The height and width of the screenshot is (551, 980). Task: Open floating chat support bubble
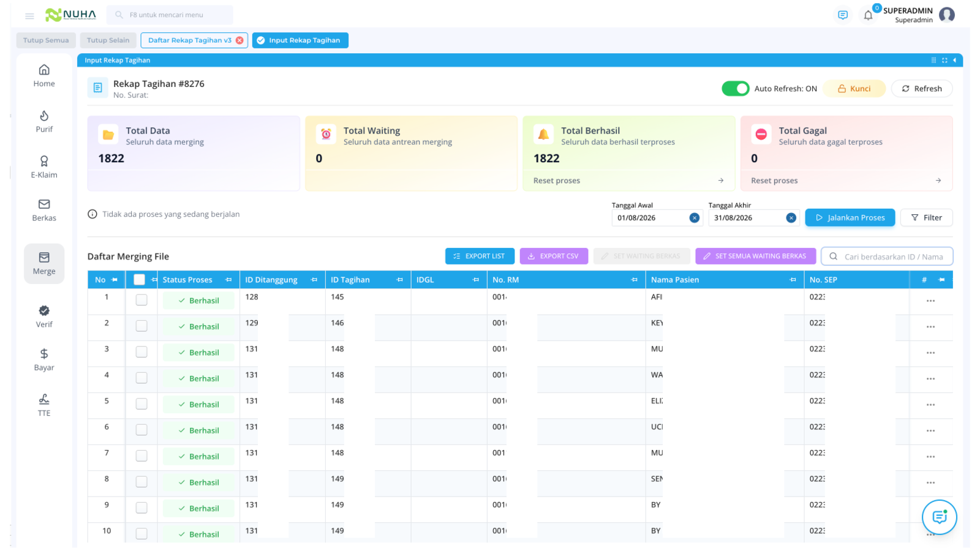(x=940, y=517)
